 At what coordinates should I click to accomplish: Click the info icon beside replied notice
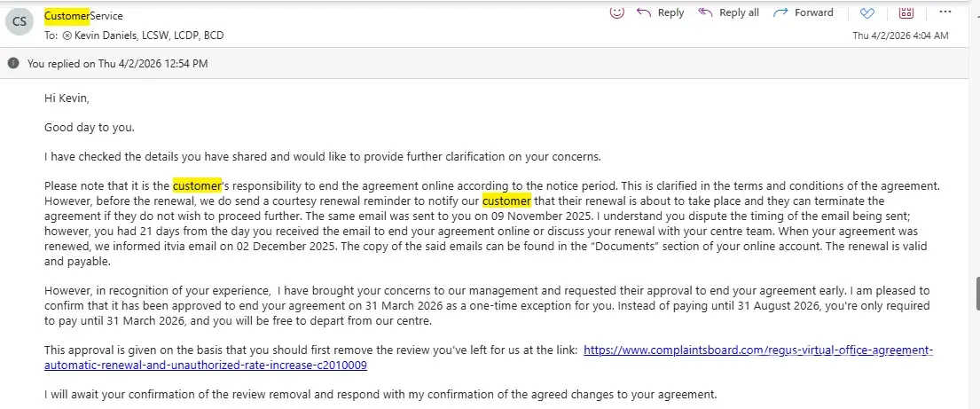click(x=12, y=64)
